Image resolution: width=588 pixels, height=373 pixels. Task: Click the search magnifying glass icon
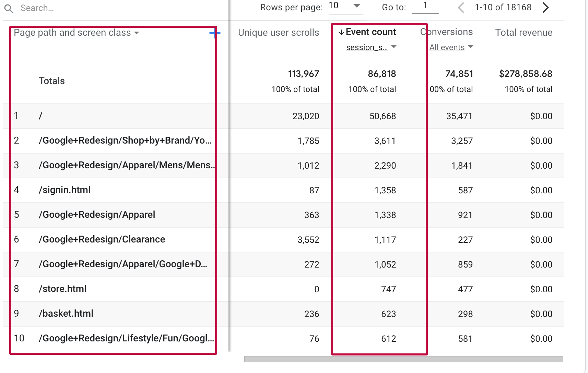[x=9, y=8]
